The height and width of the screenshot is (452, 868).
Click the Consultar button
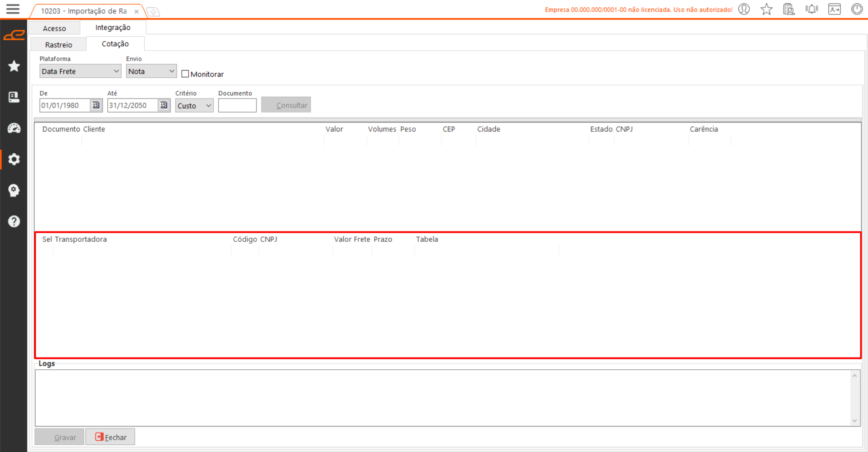click(286, 105)
